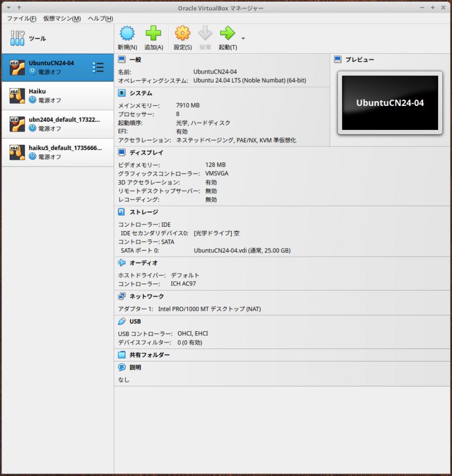This screenshot has height=476, width=452.
Task: Click the ネットワーク network icon
Action: 122,296
